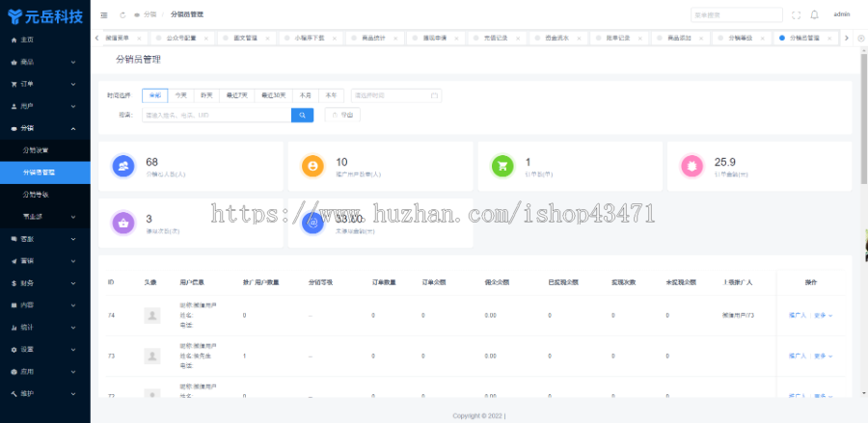This screenshot has width=868, height=423.
Task: Open the calendar icon in date picker
Action: (434, 95)
